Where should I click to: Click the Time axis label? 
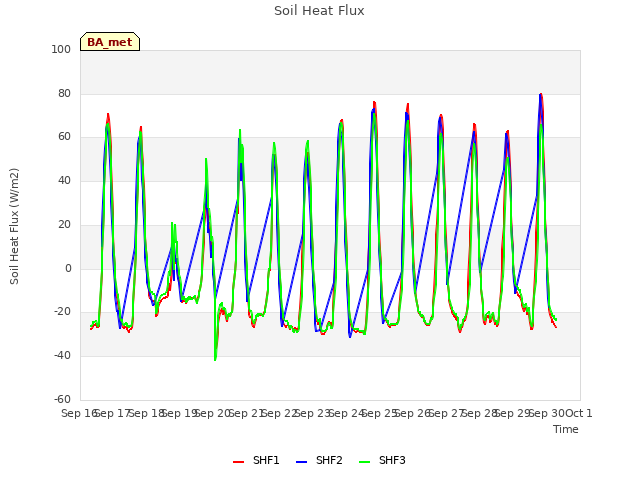pos(566,429)
